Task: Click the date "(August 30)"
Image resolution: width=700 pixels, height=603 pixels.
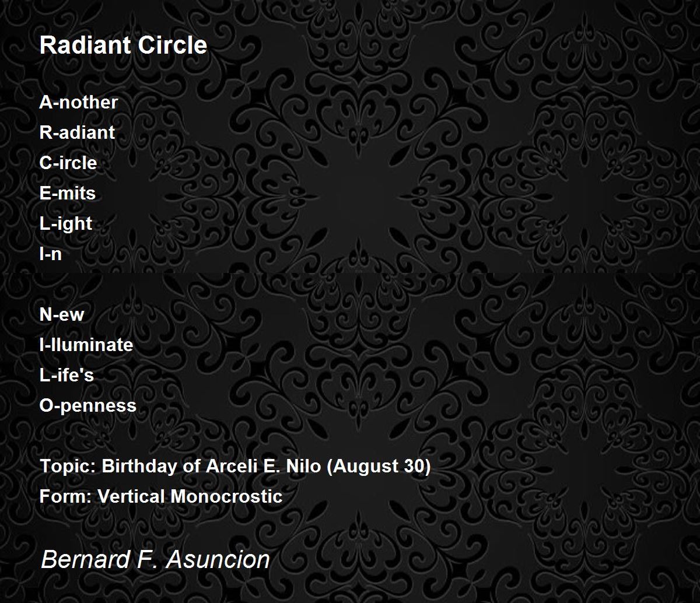Action: coord(379,467)
